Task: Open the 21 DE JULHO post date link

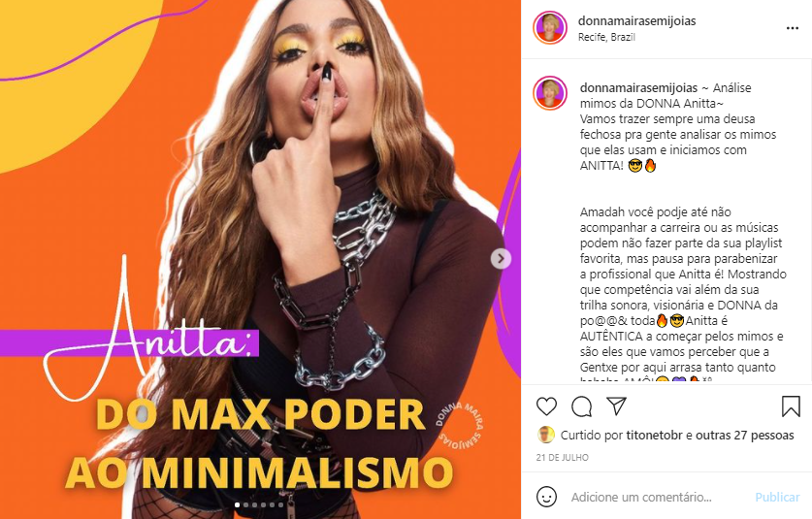Action: pyautogui.click(x=562, y=457)
